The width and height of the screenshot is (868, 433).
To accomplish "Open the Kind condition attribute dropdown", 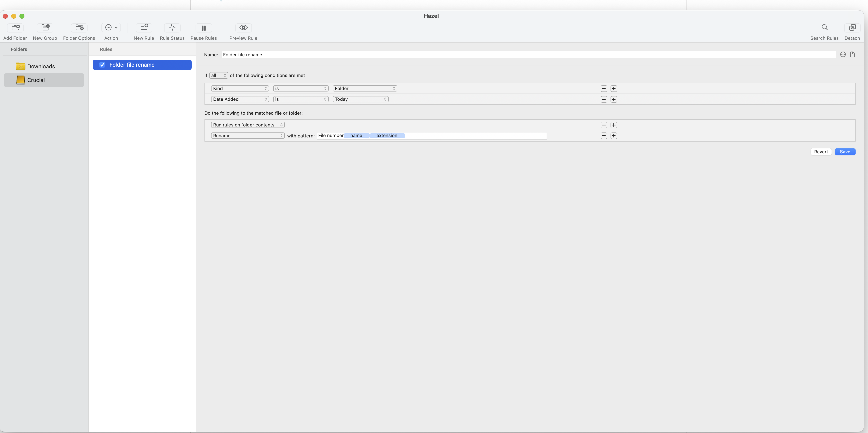I will pos(240,88).
